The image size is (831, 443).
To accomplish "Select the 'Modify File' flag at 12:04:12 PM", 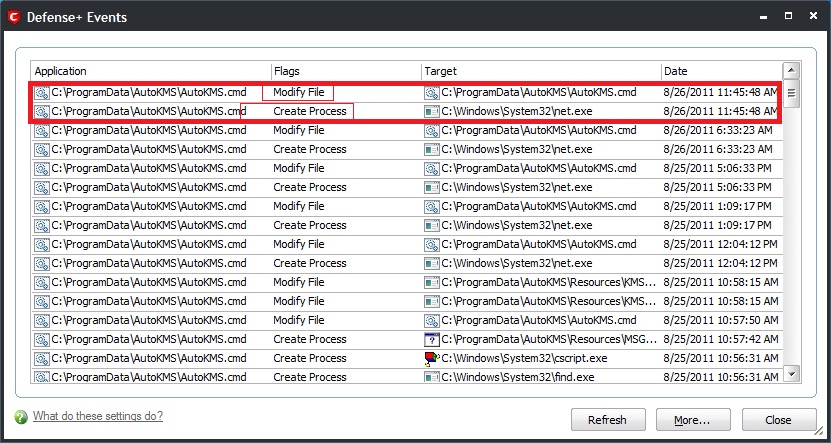I will [x=298, y=245].
